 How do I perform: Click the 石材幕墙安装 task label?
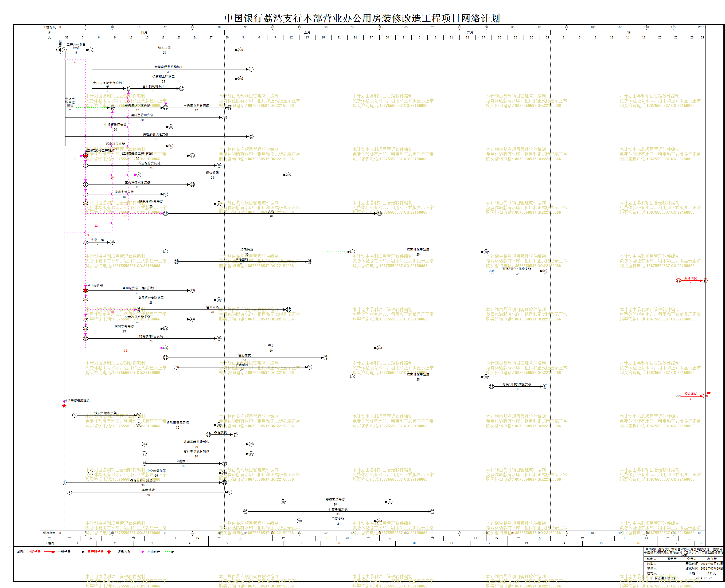coord(338,509)
